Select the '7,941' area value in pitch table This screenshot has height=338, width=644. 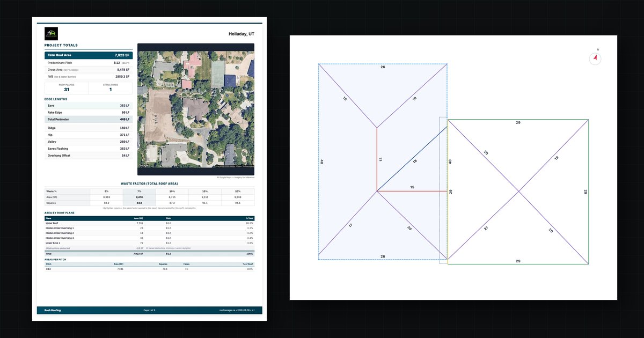[x=119, y=269]
